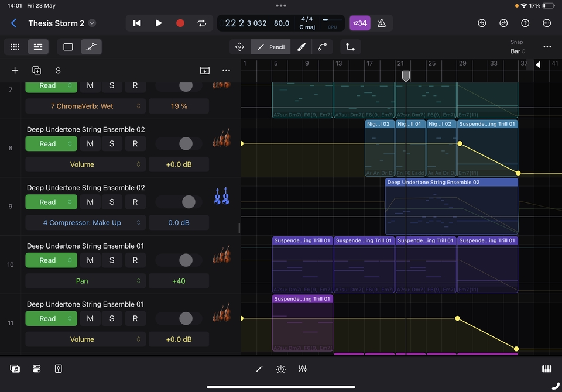Toggle automation view button
This screenshot has width=562, height=392.
click(91, 47)
